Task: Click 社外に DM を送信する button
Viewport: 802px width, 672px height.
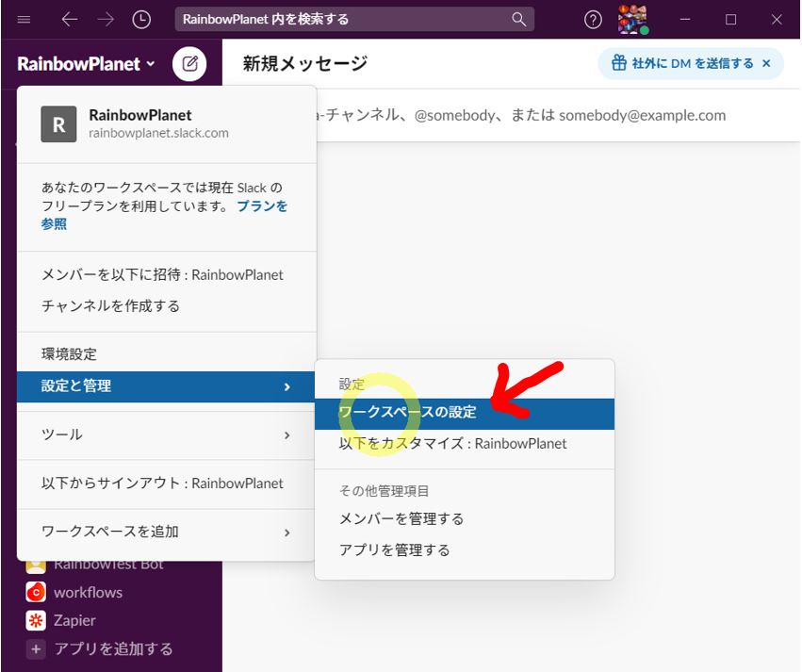Action: (x=691, y=63)
